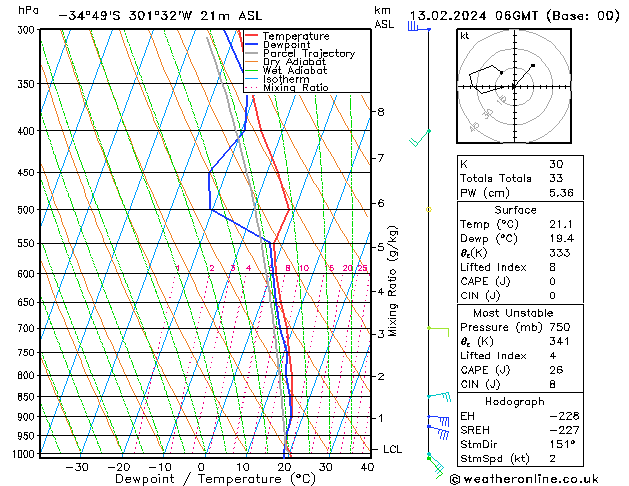Select the Dewpoint legend entry
Viewport: 629px width, 486px height.
click(289, 45)
